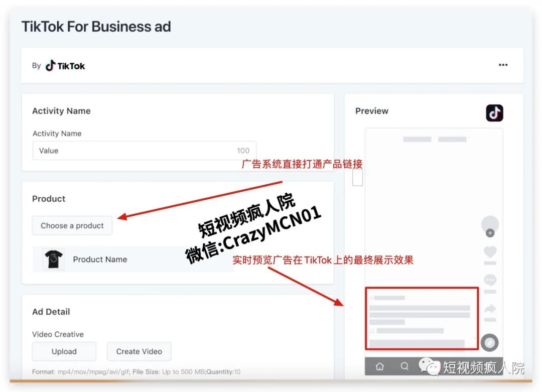Open the three-dot more options menu
The width and height of the screenshot is (542, 392).
[x=503, y=65]
